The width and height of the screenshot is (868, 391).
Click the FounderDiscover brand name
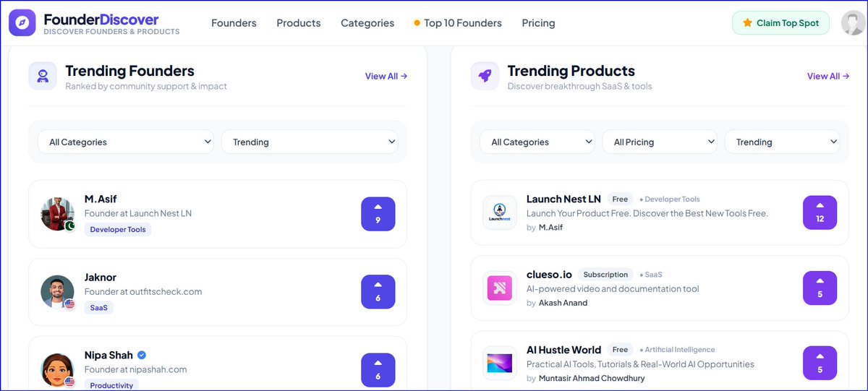coord(101,19)
